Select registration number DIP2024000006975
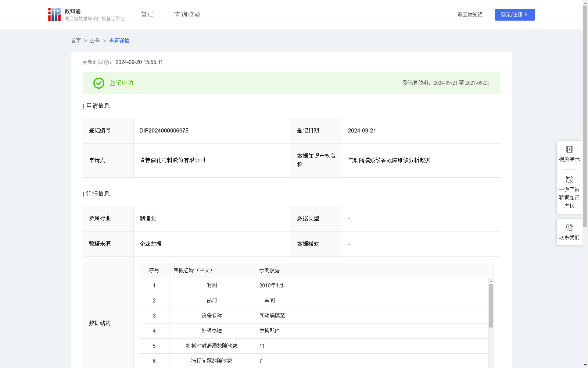 [164, 131]
